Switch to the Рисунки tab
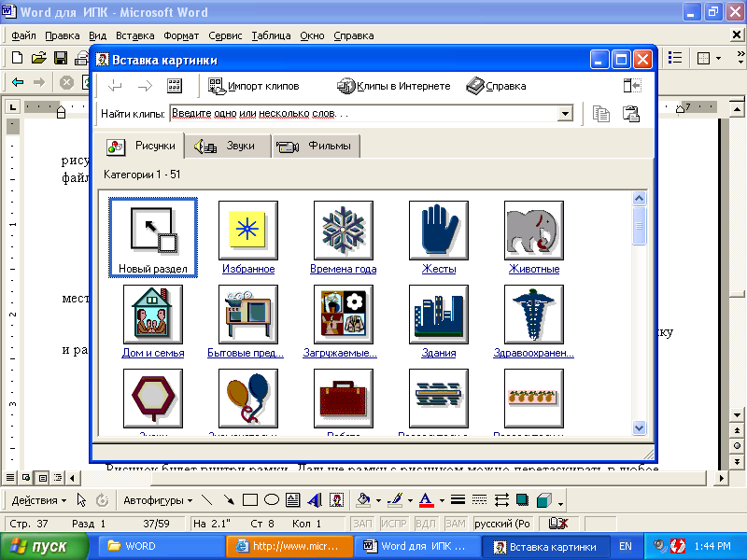747x560 pixels. click(139, 146)
